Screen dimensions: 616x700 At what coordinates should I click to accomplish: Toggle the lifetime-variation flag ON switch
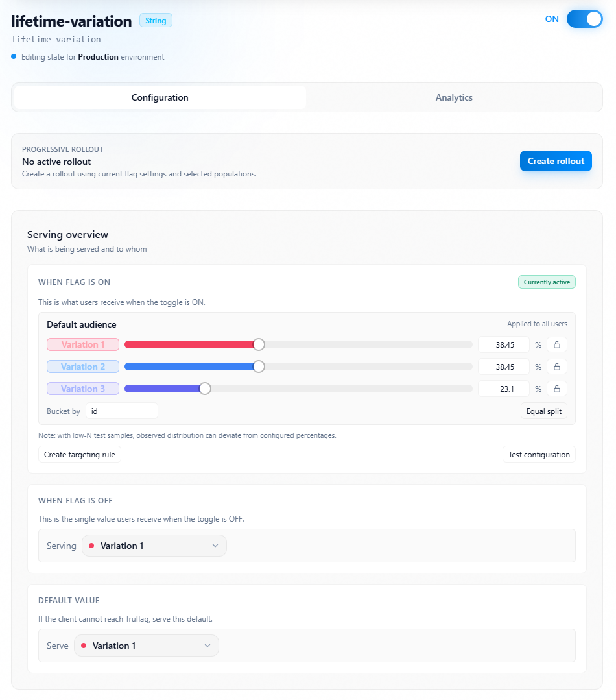(x=584, y=19)
